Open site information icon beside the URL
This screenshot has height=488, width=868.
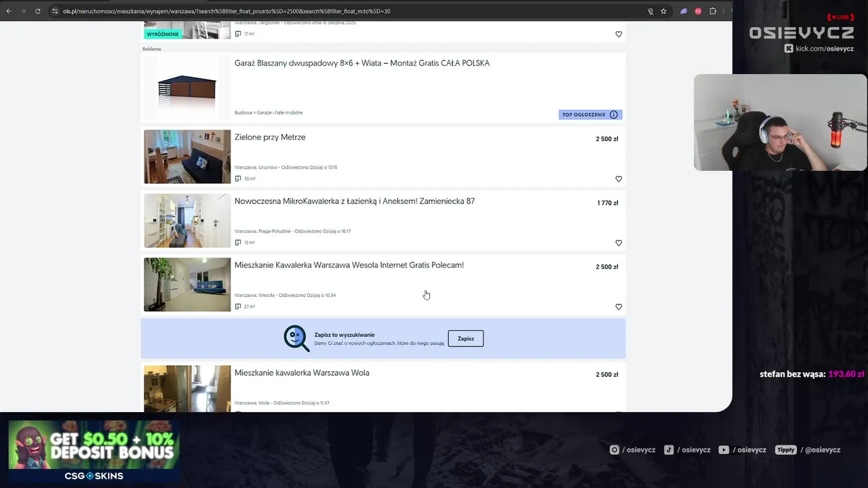55,11
